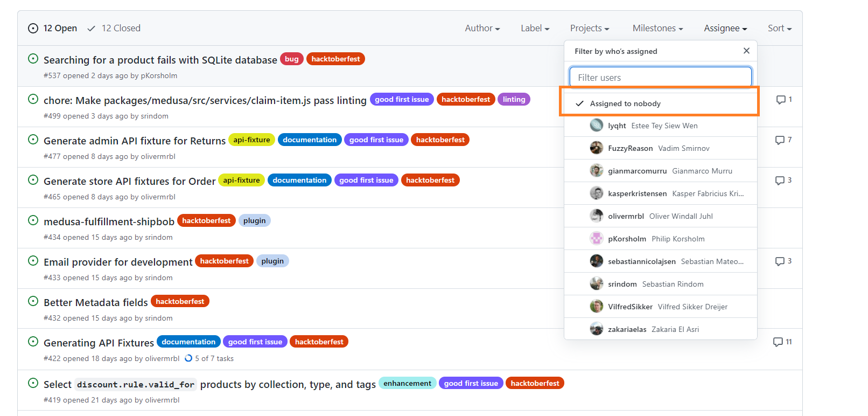Open the Sort dropdown
868x416 pixels.
point(779,28)
